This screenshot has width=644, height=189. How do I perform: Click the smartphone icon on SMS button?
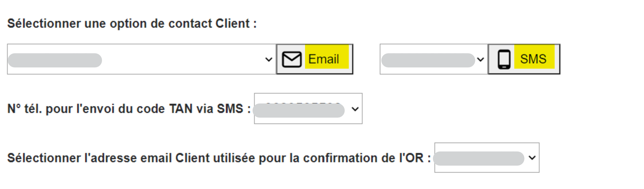point(504,59)
